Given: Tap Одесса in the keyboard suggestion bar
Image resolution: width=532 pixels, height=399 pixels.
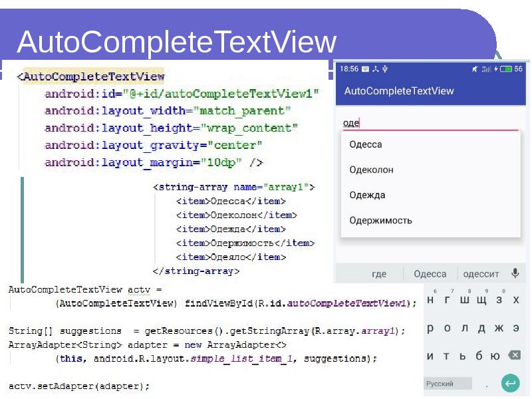Looking at the screenshot, I should 430,273.
